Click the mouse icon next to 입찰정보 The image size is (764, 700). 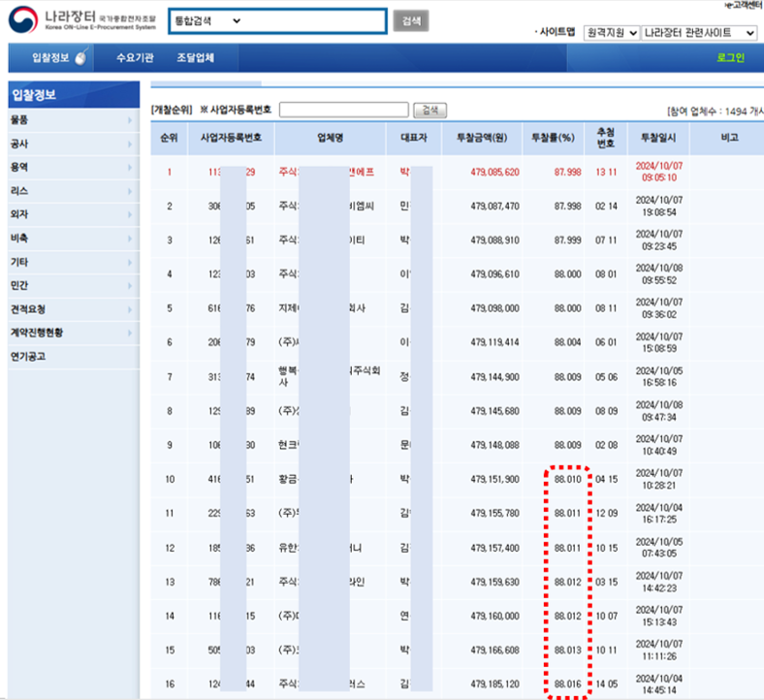(81, 57)
